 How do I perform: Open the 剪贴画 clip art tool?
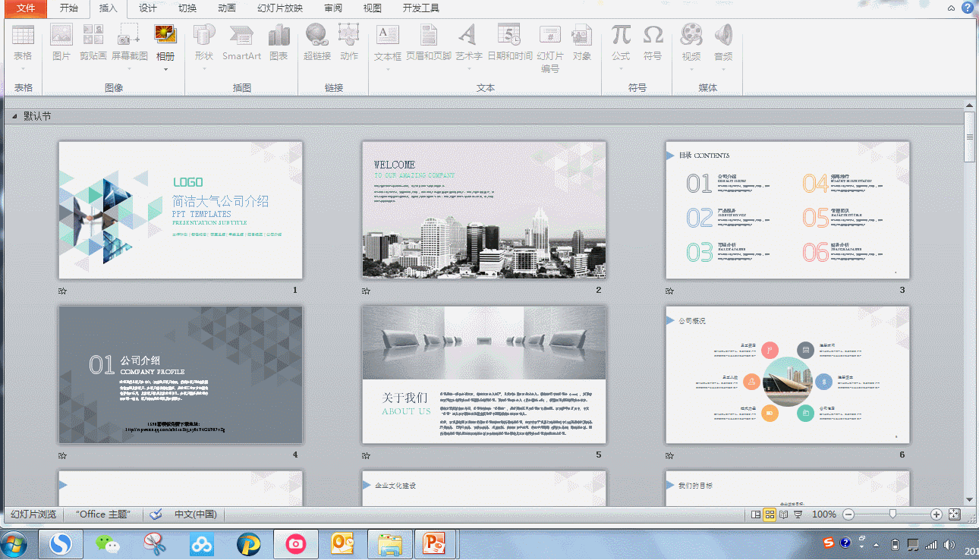point(93,36)
